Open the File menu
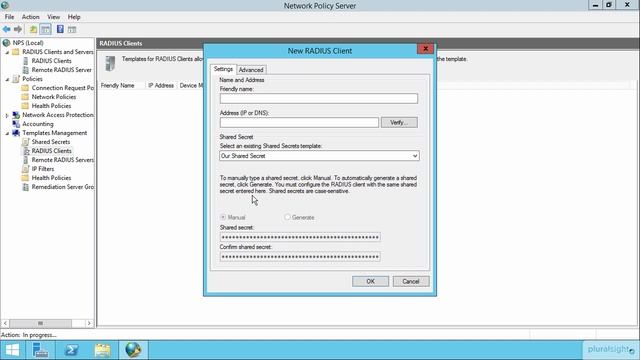 point(9,17)
